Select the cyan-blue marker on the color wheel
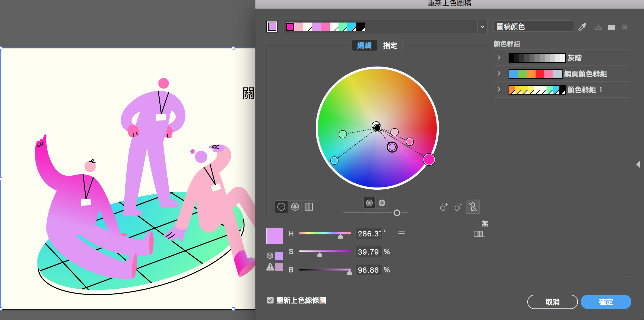 click(334, 161)
